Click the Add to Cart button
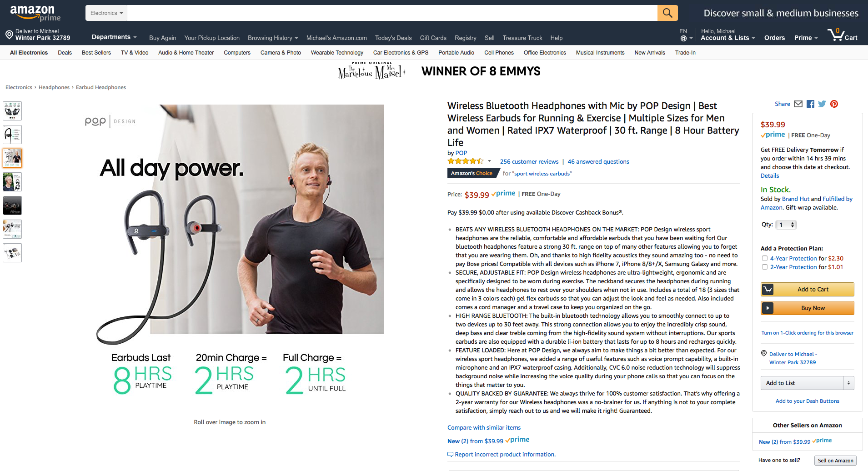The width and height of the screenshot is (868, 471). pyautogui.click(x=808, y=289)
